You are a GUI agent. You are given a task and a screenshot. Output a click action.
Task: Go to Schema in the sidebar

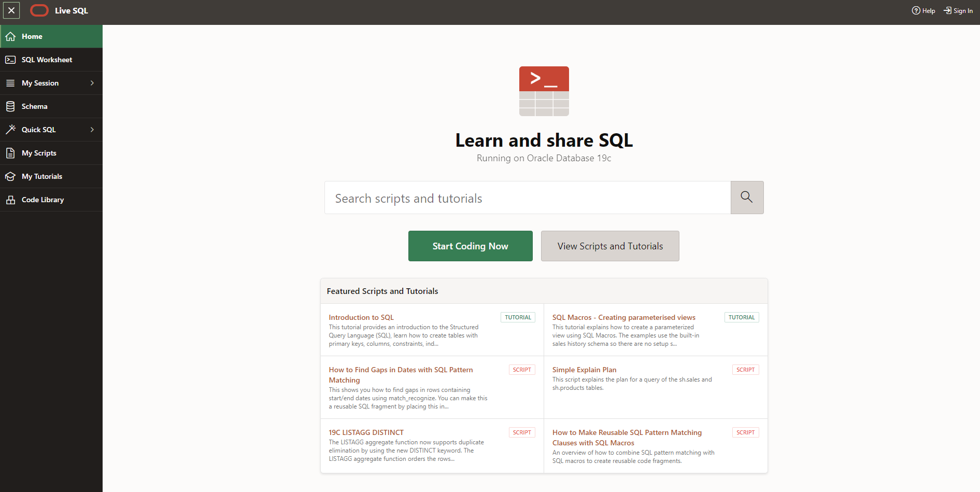(x=51, y=106)
